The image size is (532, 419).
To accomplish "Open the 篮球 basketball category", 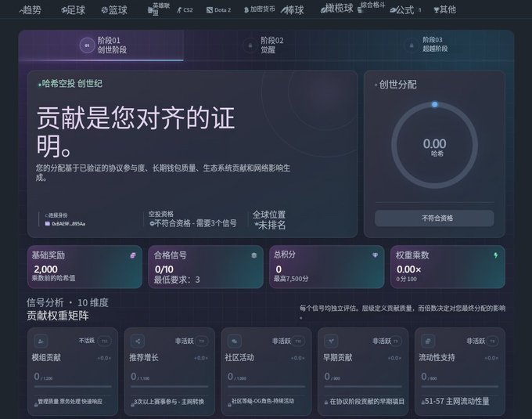I will coord(114,10).
